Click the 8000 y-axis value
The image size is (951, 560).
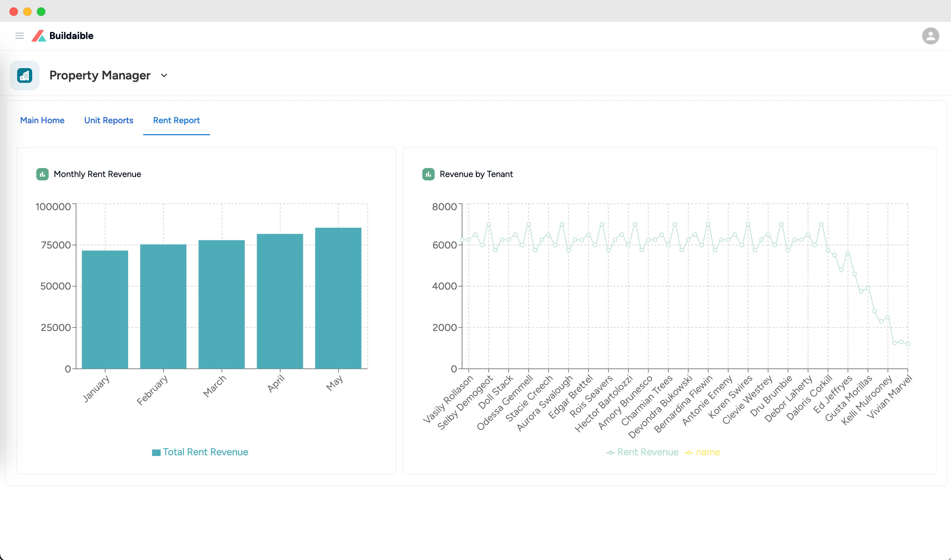(445, 207)
